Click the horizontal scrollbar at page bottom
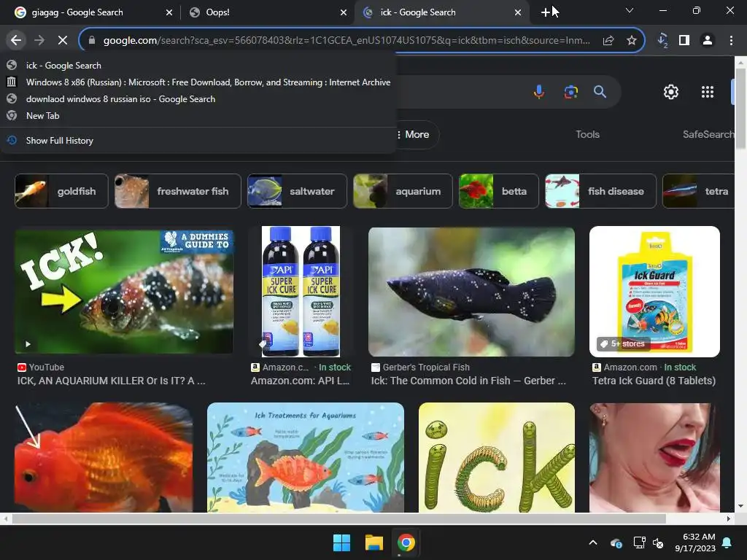 tap(338, 518)
